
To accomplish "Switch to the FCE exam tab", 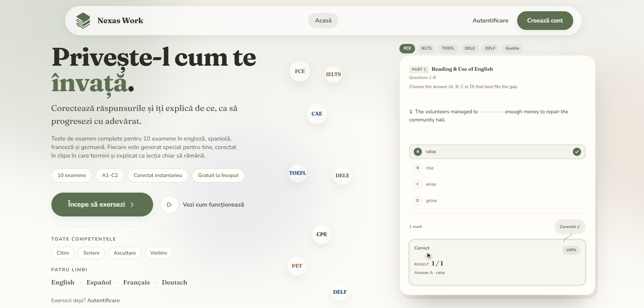I will 407,48.
